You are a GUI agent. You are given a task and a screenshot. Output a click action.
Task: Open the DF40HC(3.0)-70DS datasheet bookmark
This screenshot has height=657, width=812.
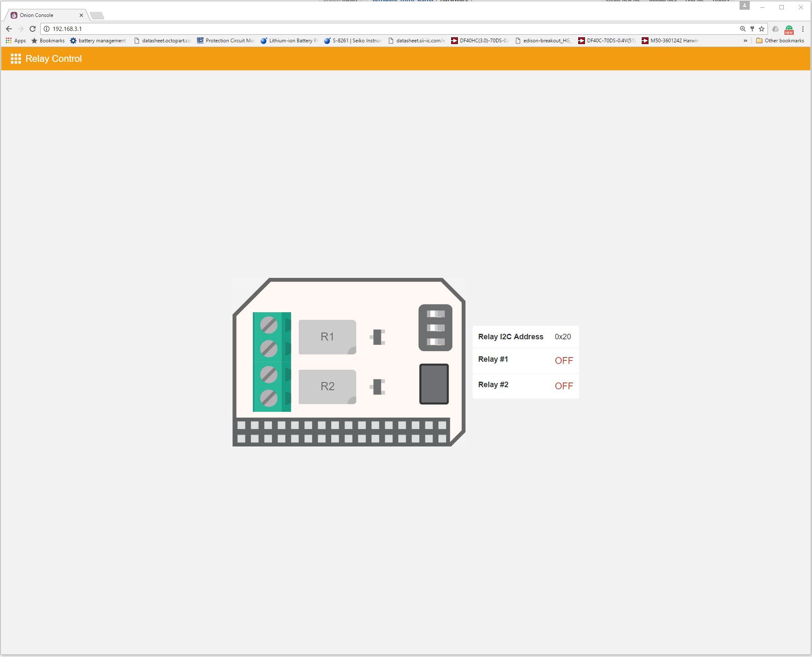481,40
